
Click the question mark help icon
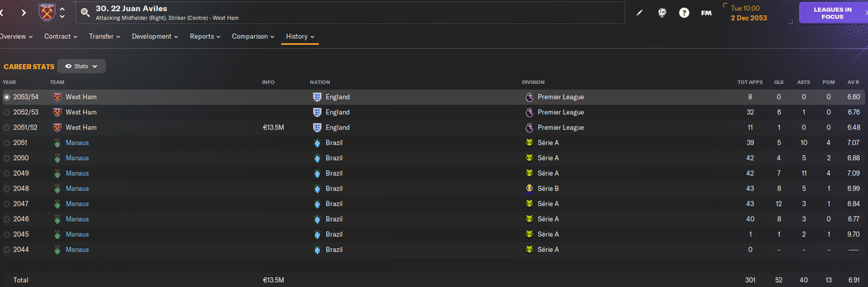684,13
